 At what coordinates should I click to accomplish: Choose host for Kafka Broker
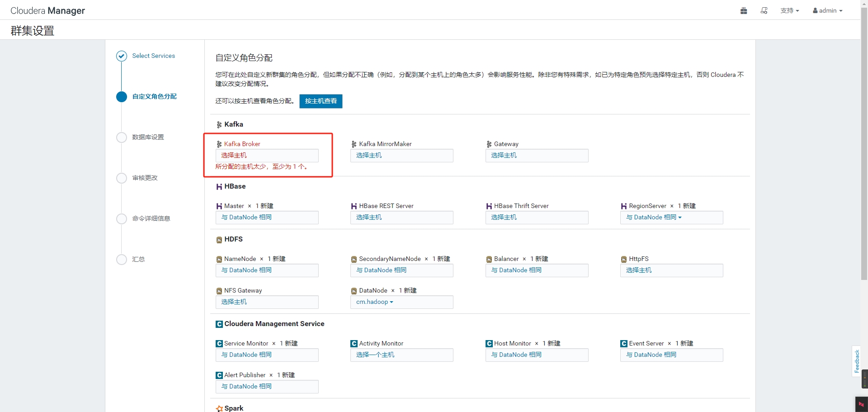coord(267,156)
